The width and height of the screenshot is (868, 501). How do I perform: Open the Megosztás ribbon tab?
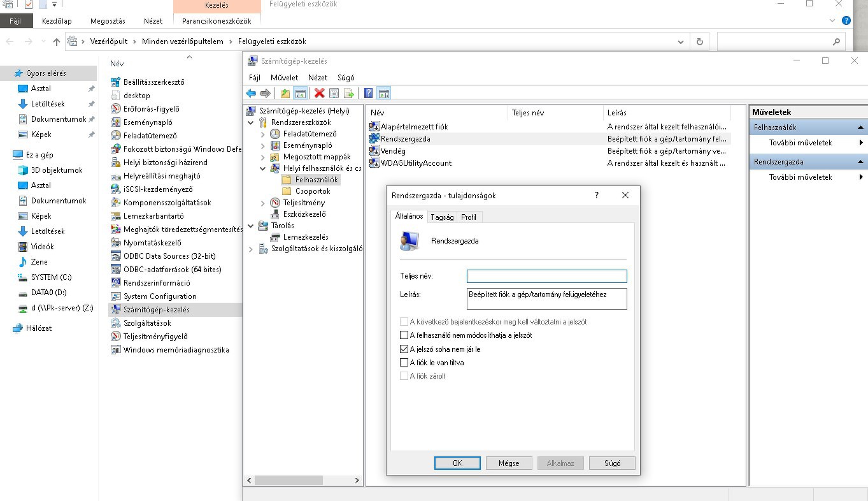108,21
